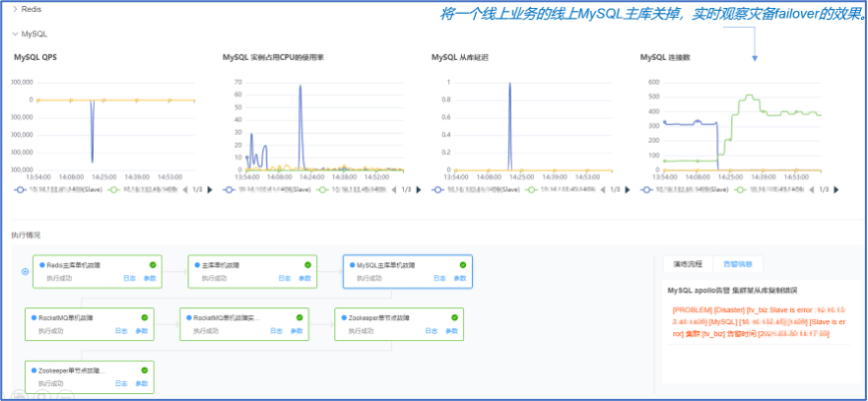
Task: Go to previous legend page in MySQL QPS chart
Action: pyautogui.click(x=186, y=190)
